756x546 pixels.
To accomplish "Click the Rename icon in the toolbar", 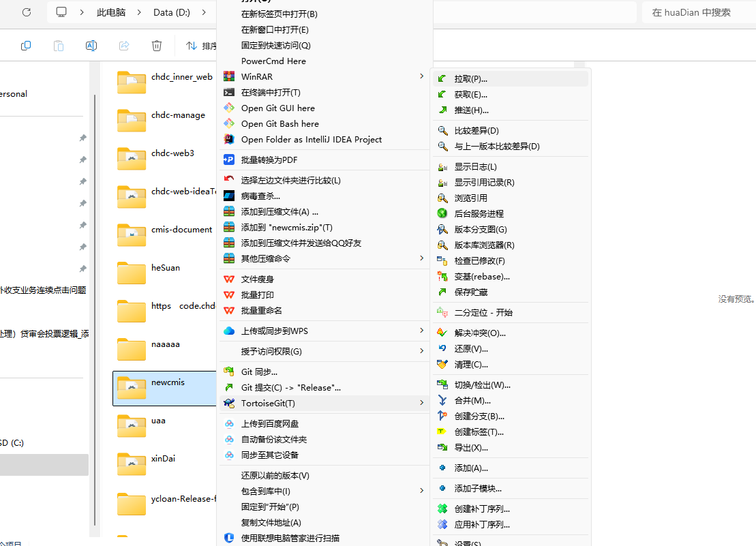I will [x=91, y=45].
